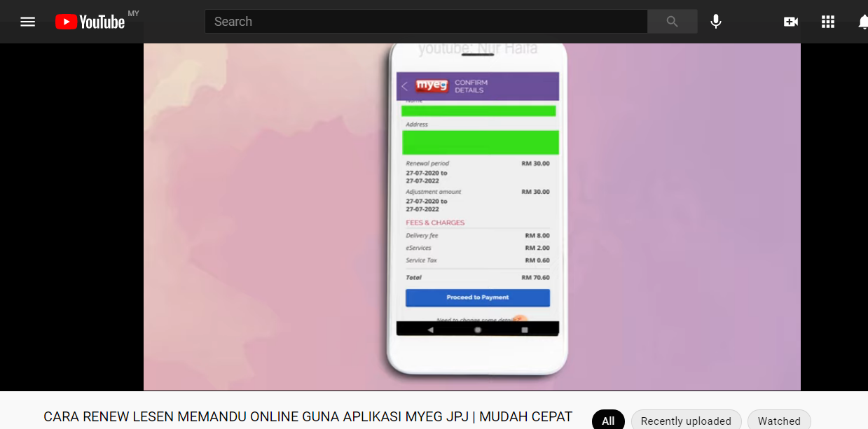The width and height of the screenshot is (868, 429).
Task: Click the total amount RM 70.60
Action: [x=536, y=278]
